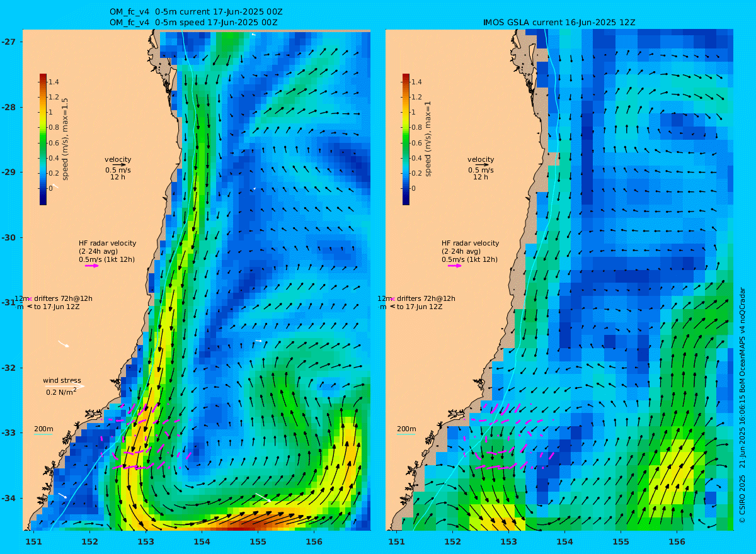The width and height of the screenshot is (756, 554).
Task: Click the magenta HF radar vectors on left map
Action: [145, 438]
